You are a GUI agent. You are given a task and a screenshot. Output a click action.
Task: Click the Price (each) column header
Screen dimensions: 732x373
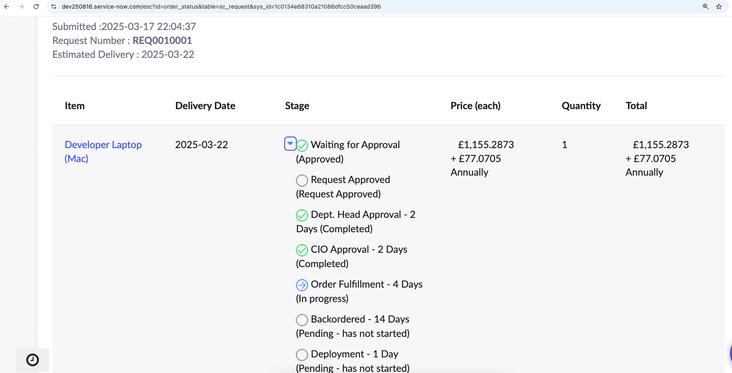[x=475, y=106]
